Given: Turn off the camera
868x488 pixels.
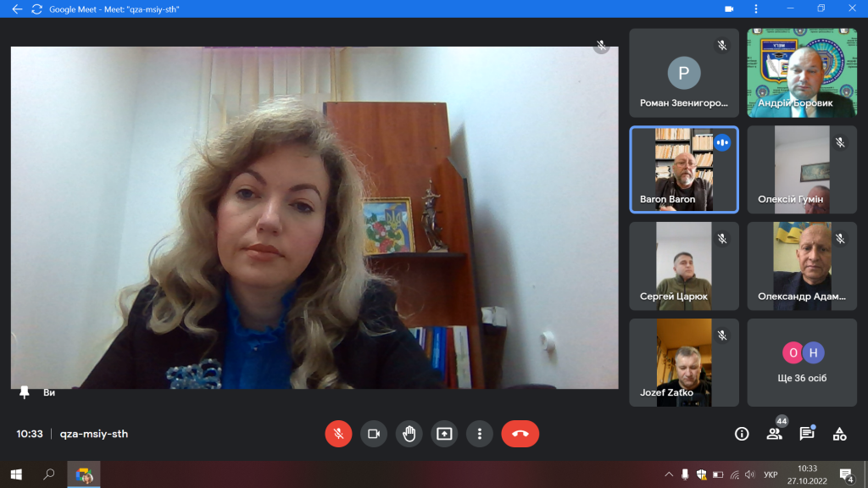Looking at the screenshot, I should (374, 434).
